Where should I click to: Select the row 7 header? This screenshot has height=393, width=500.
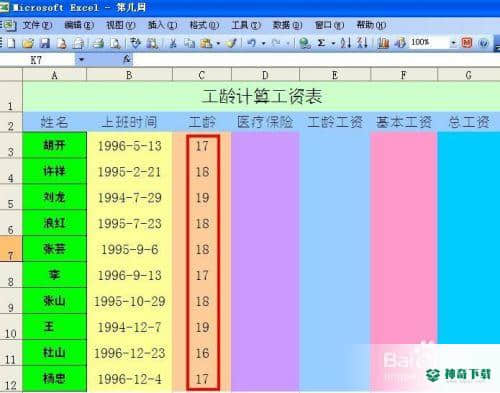[x=11, y=249]
